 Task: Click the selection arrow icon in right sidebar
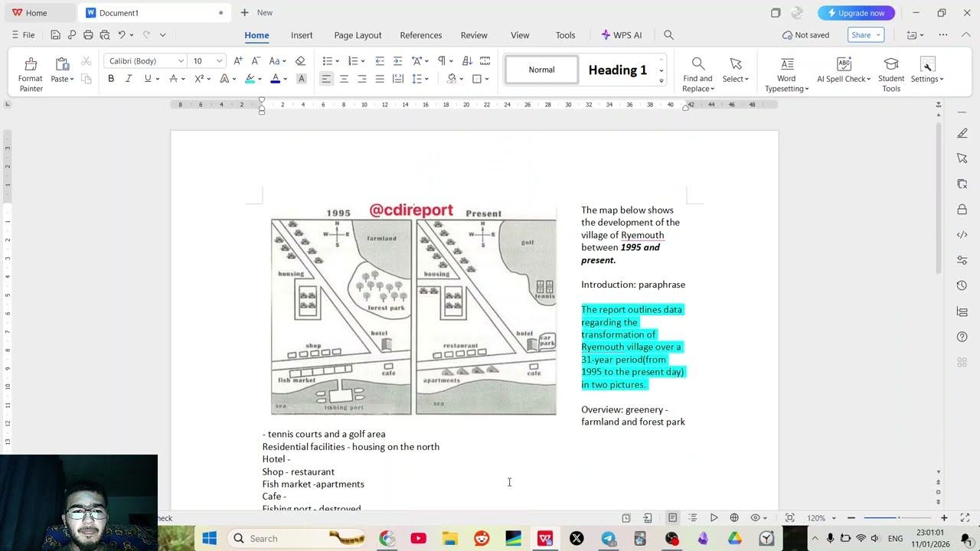tap(962, 158)
